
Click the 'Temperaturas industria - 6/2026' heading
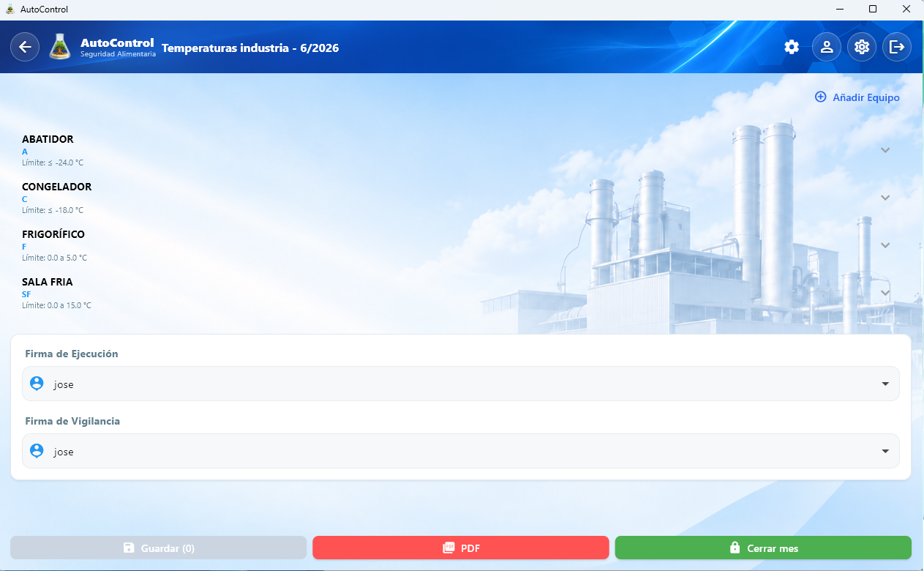point(250,48)
